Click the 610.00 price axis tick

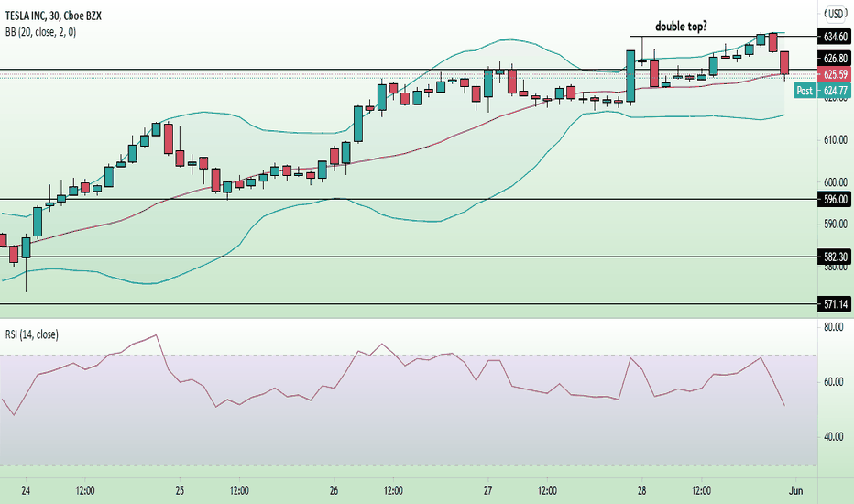point(835,140)
